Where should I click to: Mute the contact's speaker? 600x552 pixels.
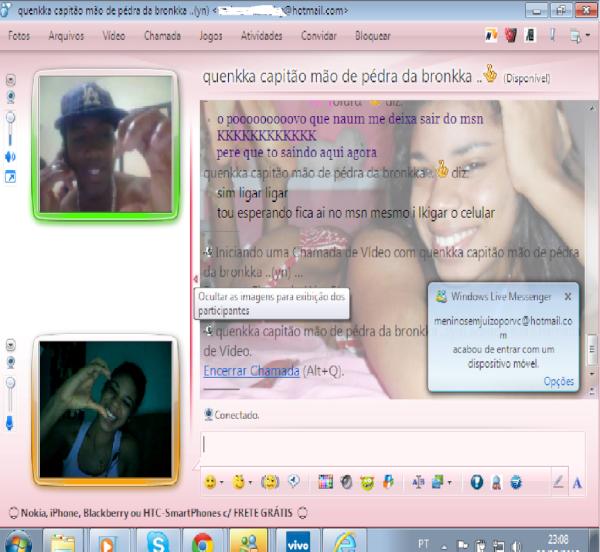pos(10,157)
